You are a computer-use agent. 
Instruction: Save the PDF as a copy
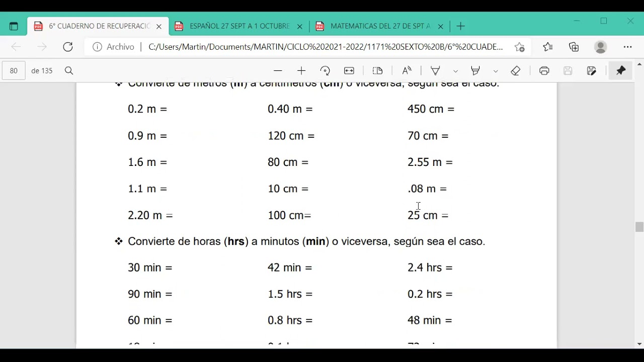coord(592,71)
